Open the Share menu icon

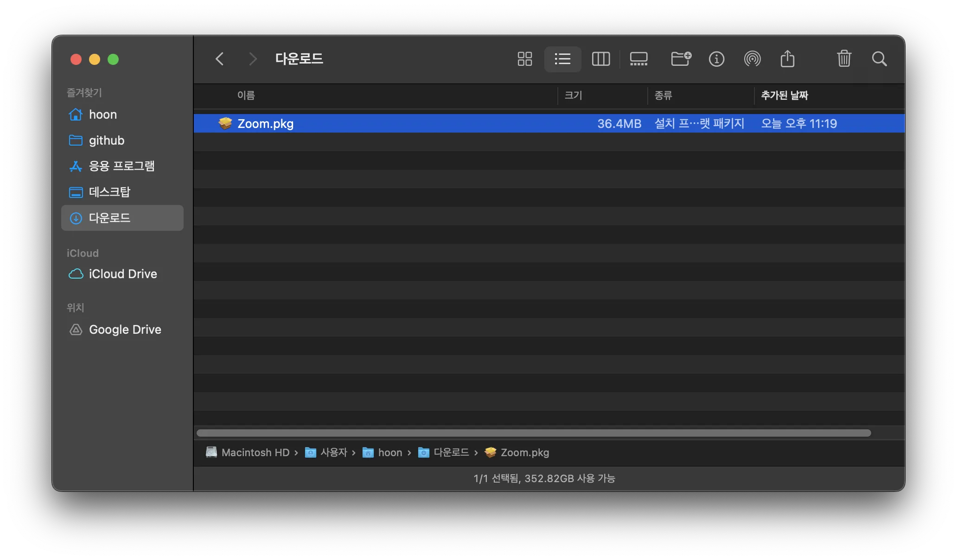click(x=787, y=59)
